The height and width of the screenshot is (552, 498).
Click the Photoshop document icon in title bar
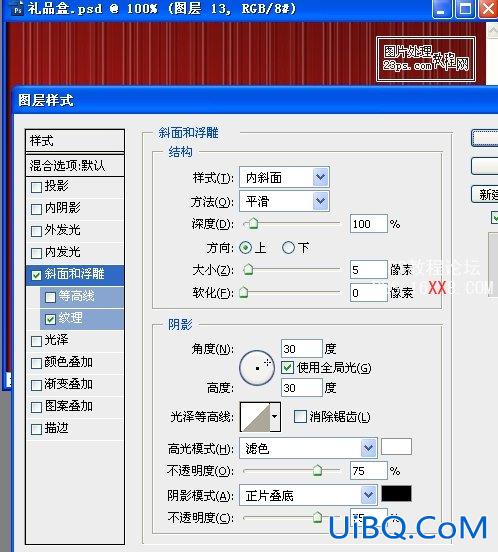coord(17,9)
